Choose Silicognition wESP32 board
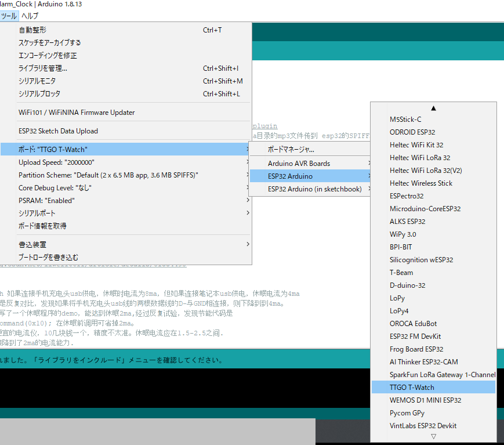504x445 pixels. coord(433,260)
